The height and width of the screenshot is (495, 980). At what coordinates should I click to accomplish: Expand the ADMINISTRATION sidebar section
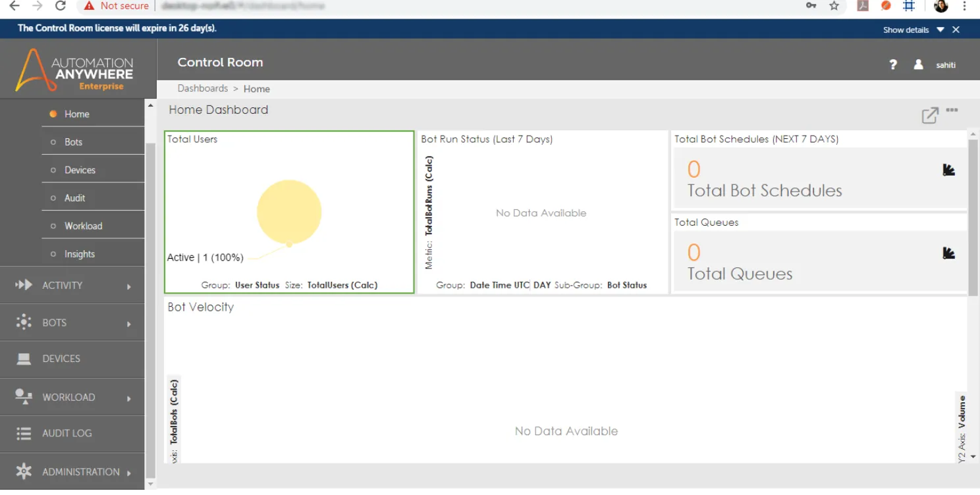(x=72, y=472)
